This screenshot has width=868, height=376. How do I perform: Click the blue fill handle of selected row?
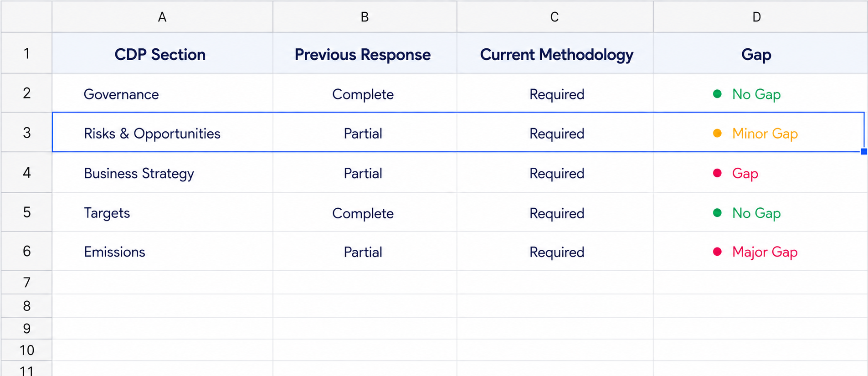(863, 151)
